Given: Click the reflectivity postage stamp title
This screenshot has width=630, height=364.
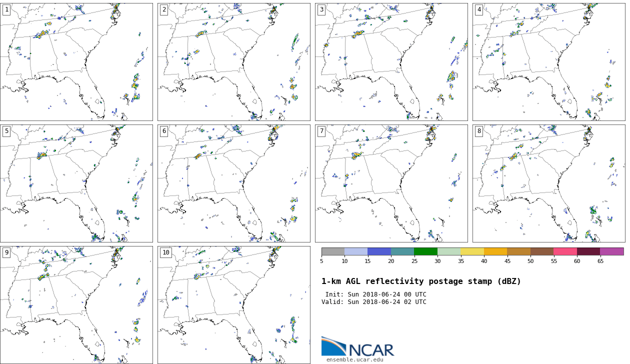Looking at the screenshot, I should 421,281.
